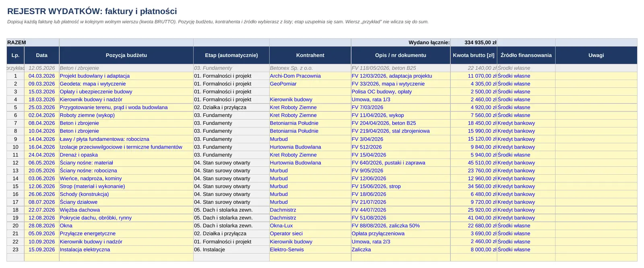Select the title "REJESTR WYDATKÓW: faktury i płatności"
This screenshot has height=268, width=644.
click(x=92, y=11)
